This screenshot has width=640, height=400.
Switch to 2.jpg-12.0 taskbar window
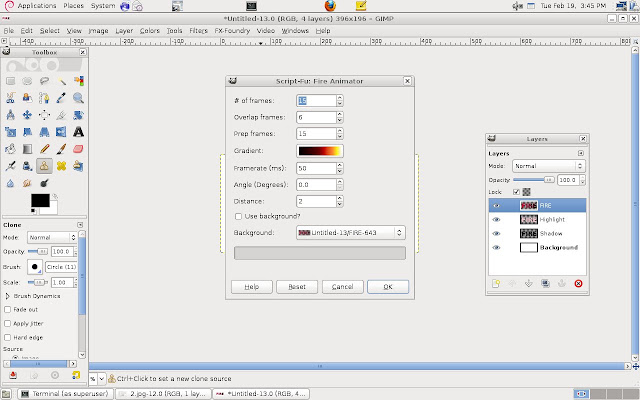click(164, 394)
